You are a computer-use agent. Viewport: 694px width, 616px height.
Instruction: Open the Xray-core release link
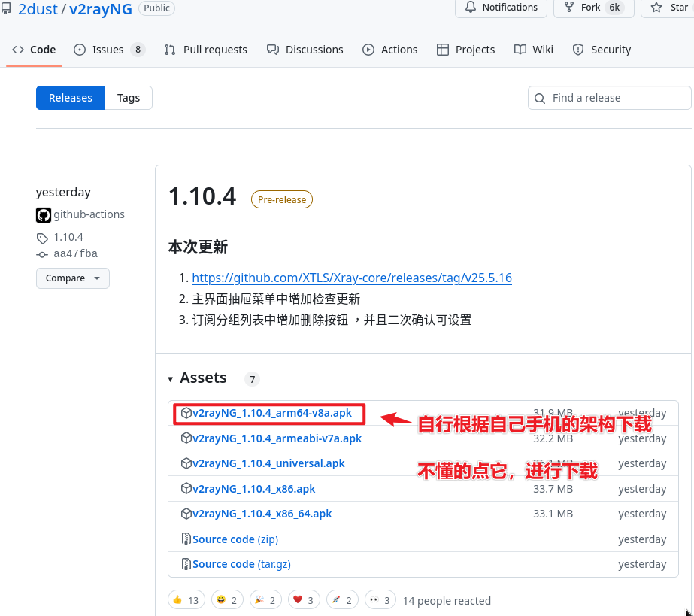coord(352,278)
